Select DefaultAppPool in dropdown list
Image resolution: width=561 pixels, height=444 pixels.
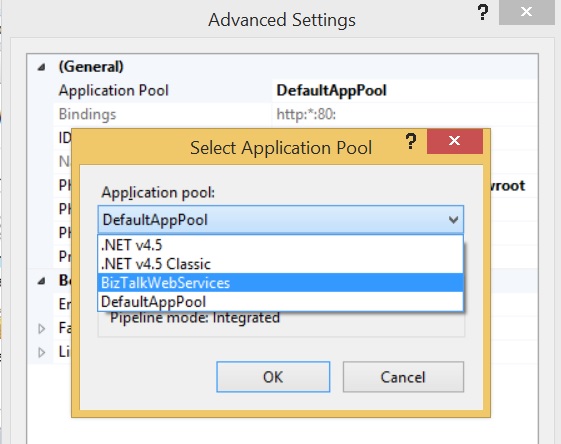(280, 302)
